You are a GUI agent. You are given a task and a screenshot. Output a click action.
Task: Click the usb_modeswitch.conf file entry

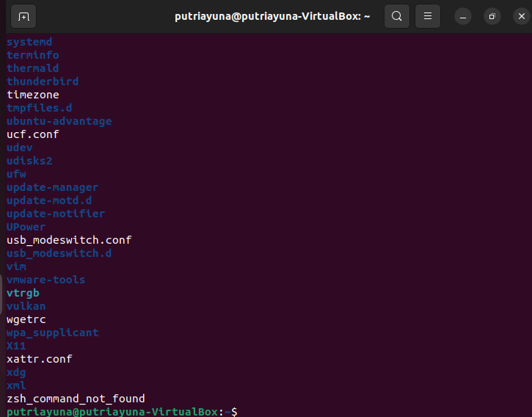point(69,240)
